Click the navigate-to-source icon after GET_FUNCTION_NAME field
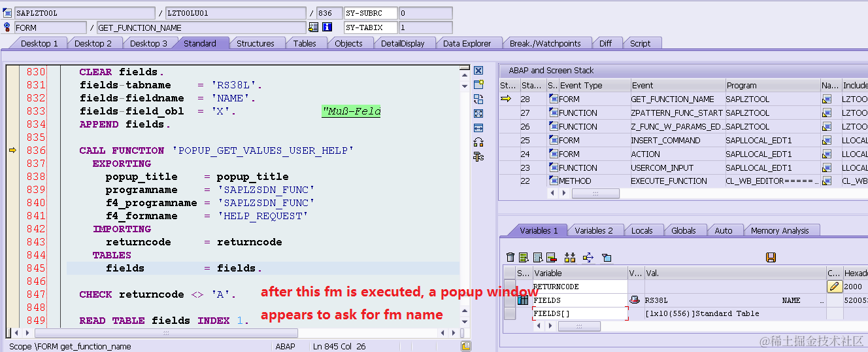 pos(314,27)
